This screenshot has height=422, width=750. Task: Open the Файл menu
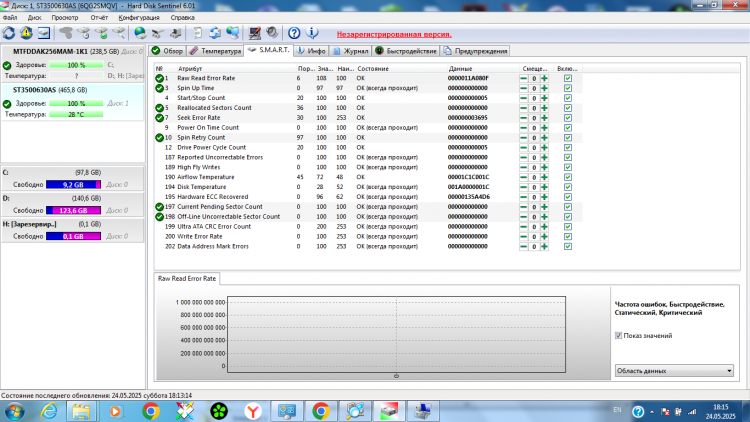pyautogui.click(x=10, y=17)
